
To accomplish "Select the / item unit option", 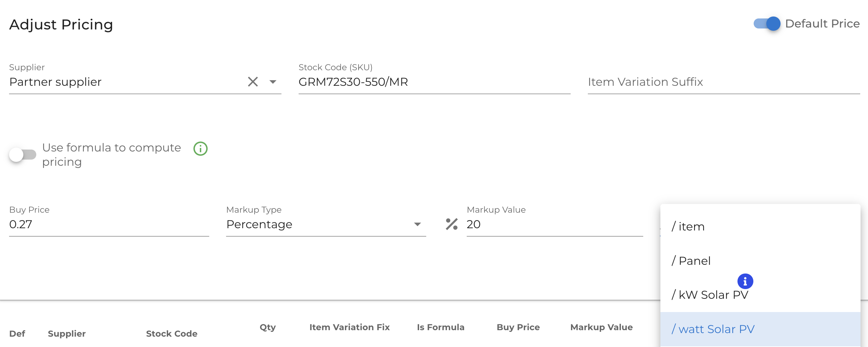I will point(760,226).
